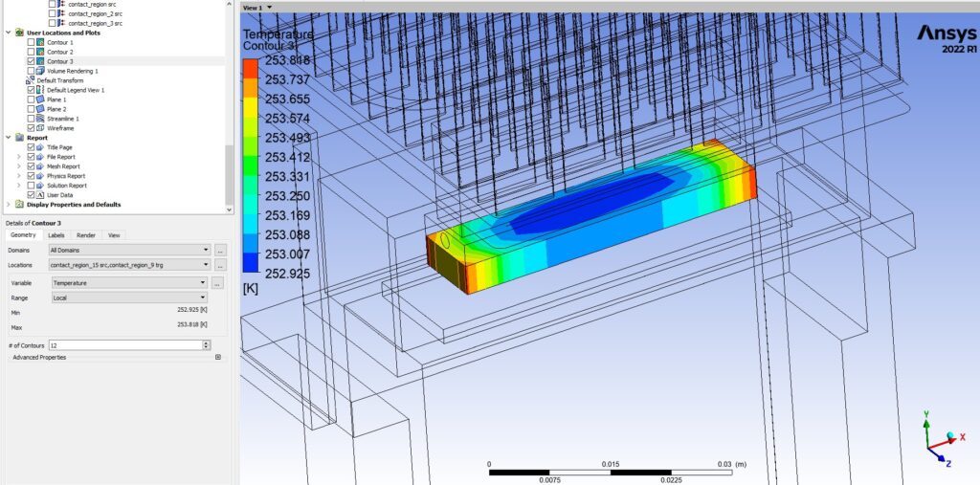Toggle the Solution Report checkbox

pyautogui.click(x=31, y=186)
